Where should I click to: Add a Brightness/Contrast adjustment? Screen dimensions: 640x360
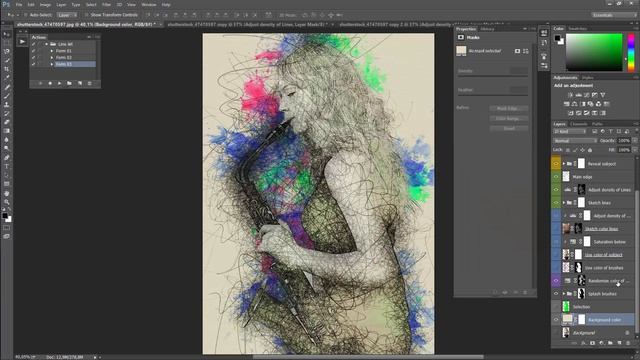(x=570, y=95)
